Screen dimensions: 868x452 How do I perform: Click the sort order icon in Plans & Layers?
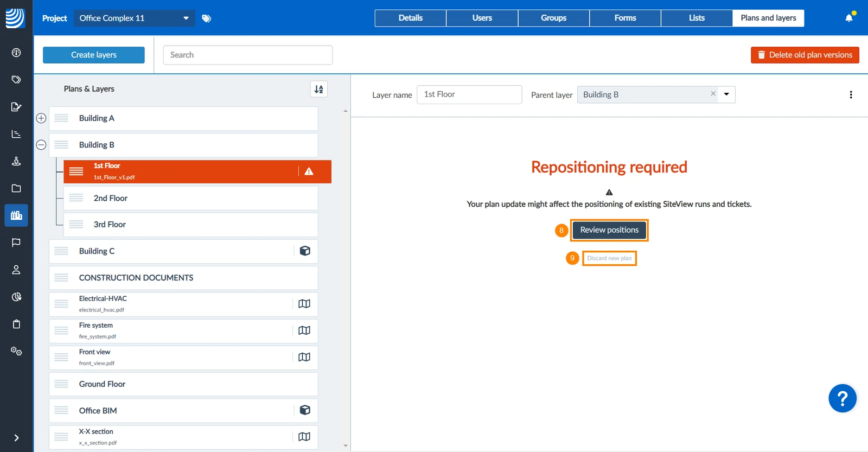coord(319,89)
